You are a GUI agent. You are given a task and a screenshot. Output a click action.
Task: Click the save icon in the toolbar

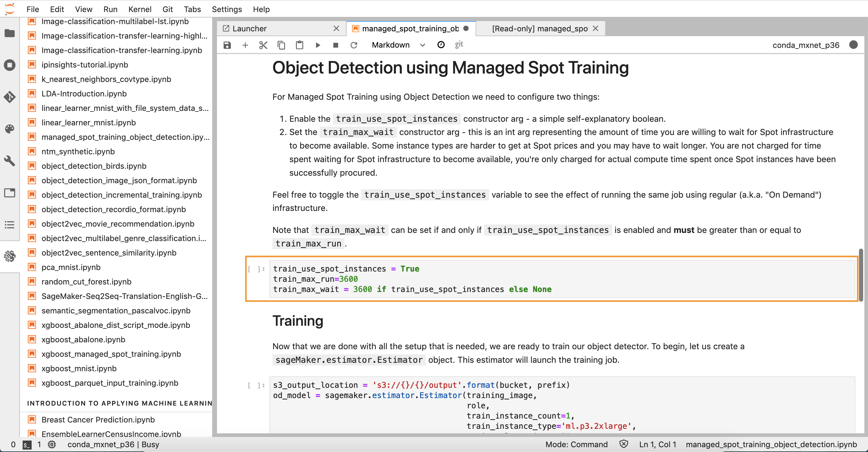[227, 45]
